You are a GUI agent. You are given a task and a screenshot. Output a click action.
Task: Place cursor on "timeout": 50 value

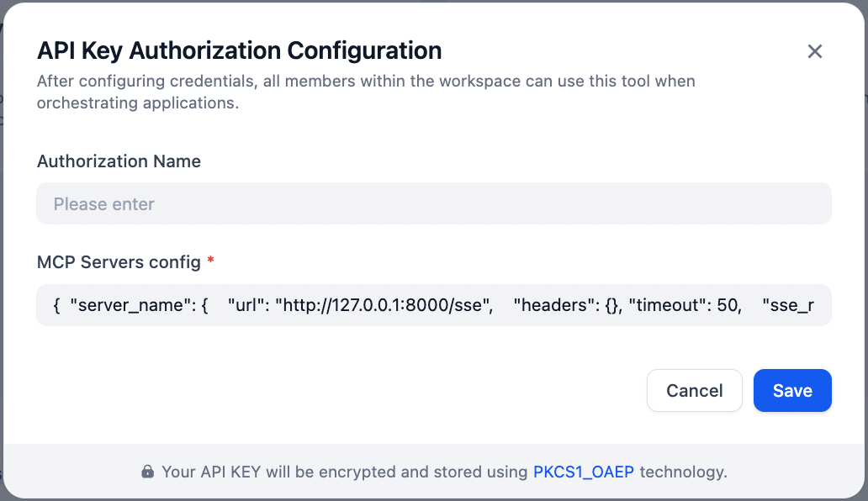688,305
